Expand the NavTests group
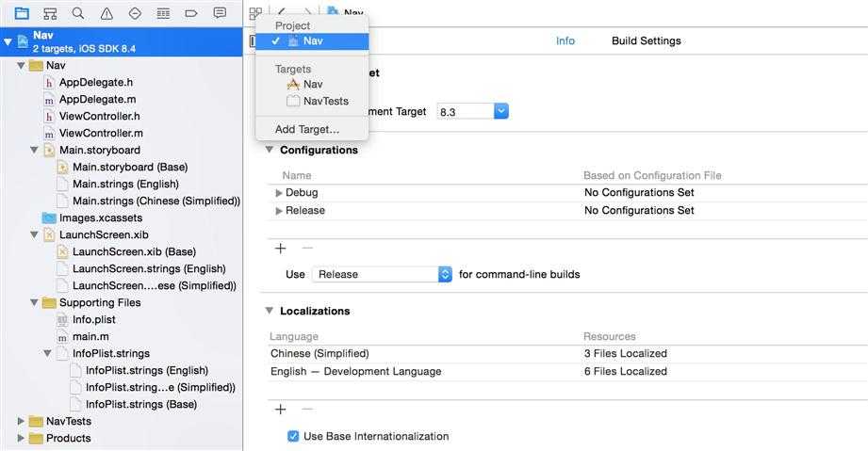Screen dimensions: 868x451 21,421
